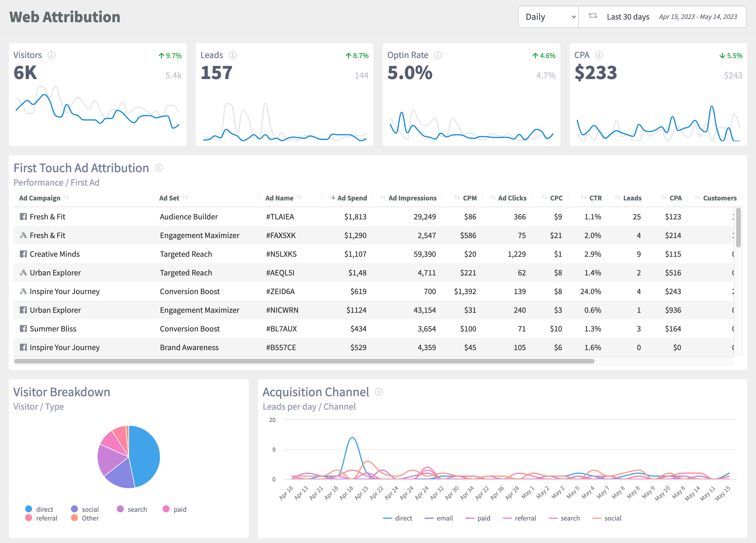Open the Daily interval dropdown
This screenshot has width=756, height=543.
[548, 17]
